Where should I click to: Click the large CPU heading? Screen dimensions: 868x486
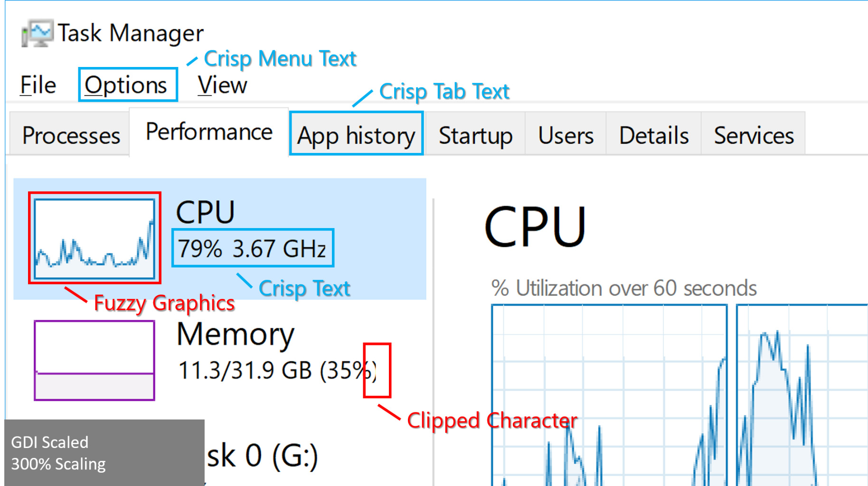pos(535,227)
